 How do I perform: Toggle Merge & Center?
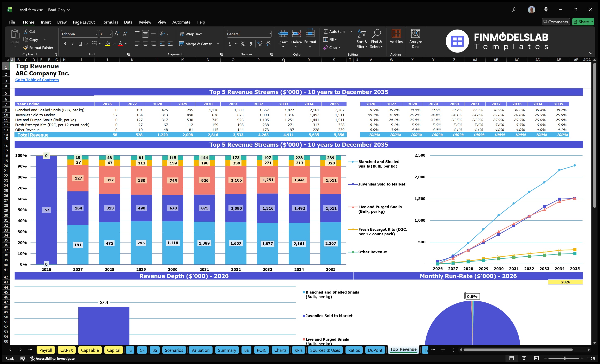pos(196,44)
